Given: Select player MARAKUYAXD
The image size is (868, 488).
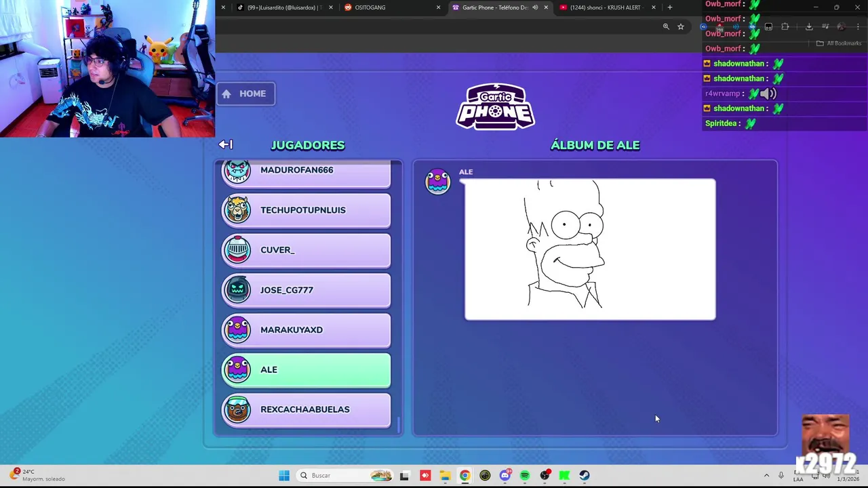Looking at the screenshot, I should tap(307, 330).
